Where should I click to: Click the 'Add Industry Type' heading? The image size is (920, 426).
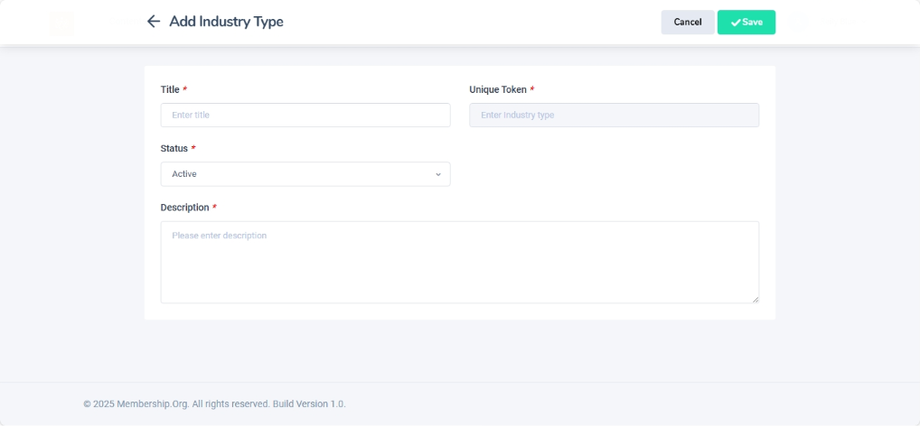226,22
